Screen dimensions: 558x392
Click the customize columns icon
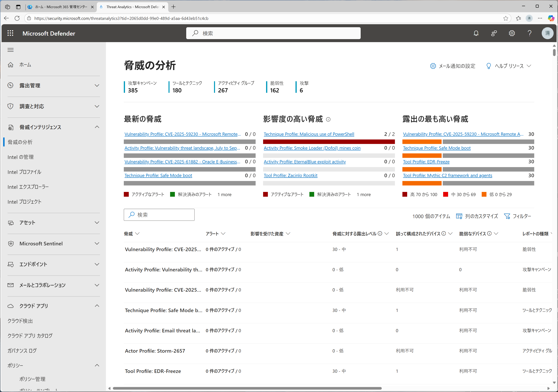click(x=459, y=216)
